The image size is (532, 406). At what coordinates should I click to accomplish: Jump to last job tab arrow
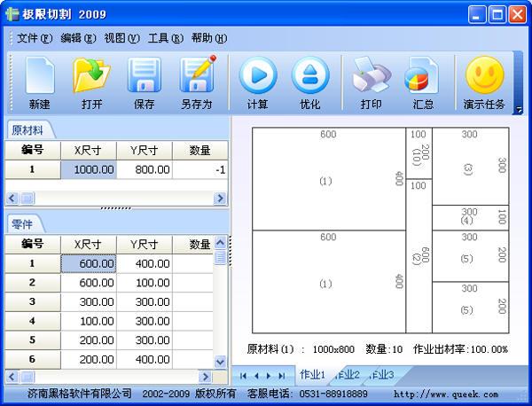(282, 376)
